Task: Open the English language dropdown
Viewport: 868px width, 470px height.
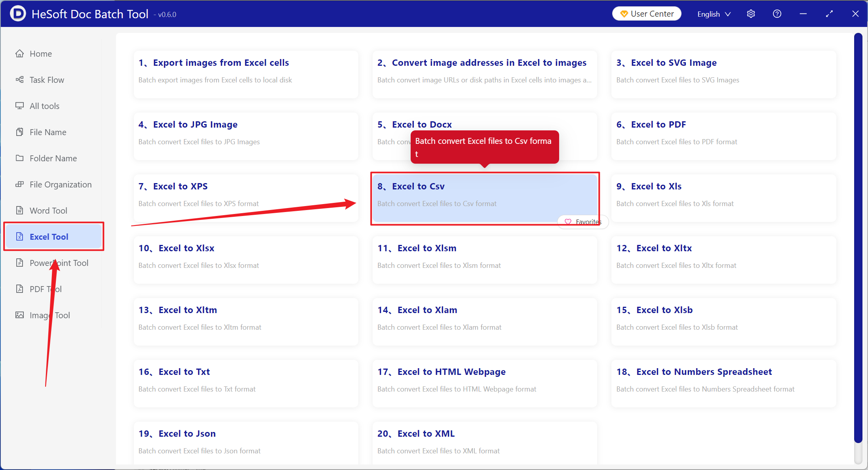Action: click(x=714, y=14)
